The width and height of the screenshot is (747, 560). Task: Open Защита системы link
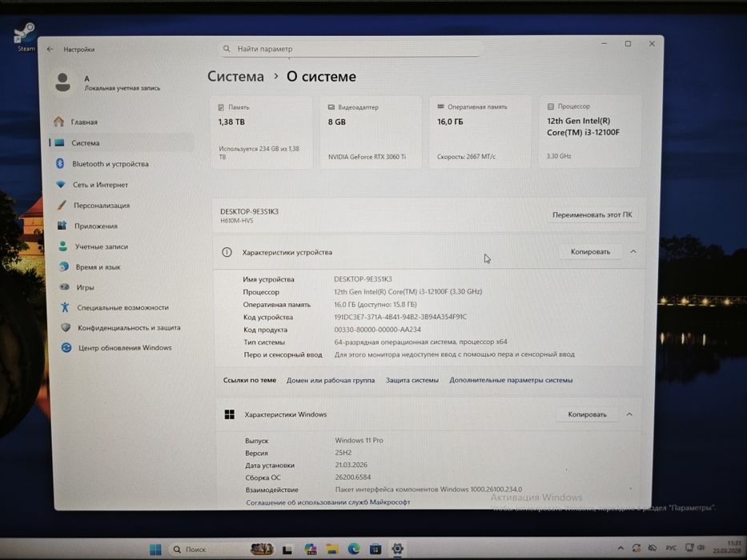(x=412, y=380)
